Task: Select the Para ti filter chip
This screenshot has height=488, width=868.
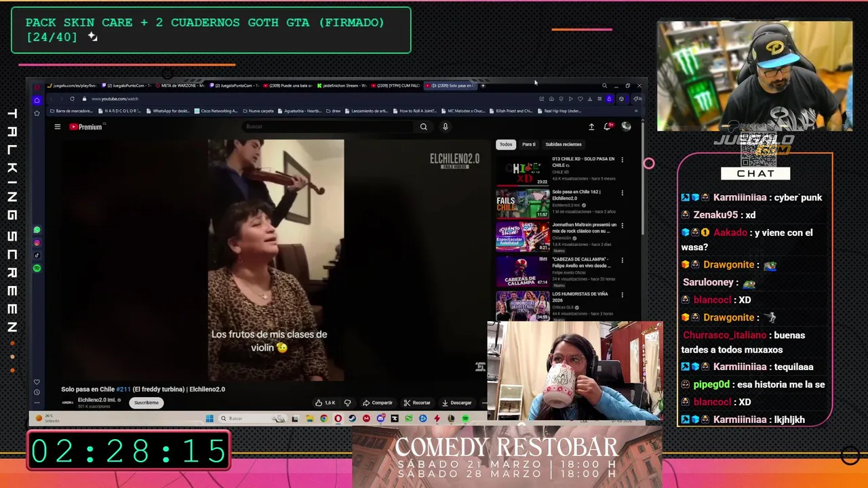Action: 529,144
